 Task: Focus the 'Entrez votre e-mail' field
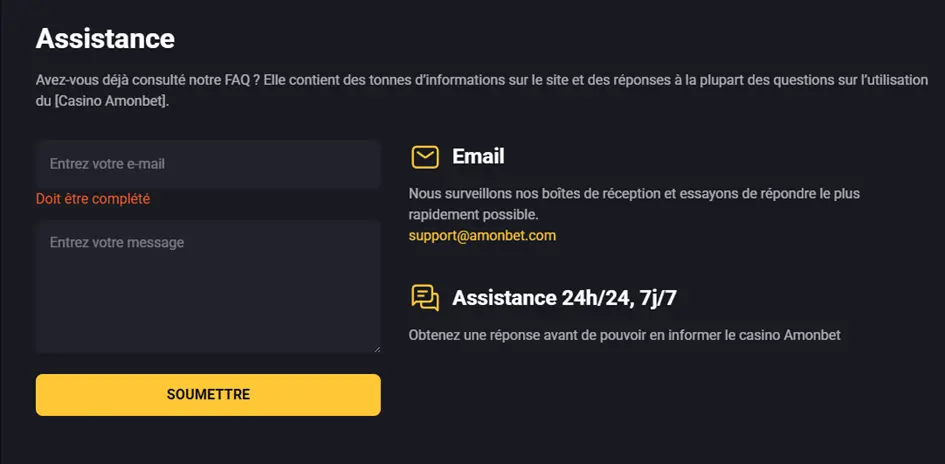(208, 164)
